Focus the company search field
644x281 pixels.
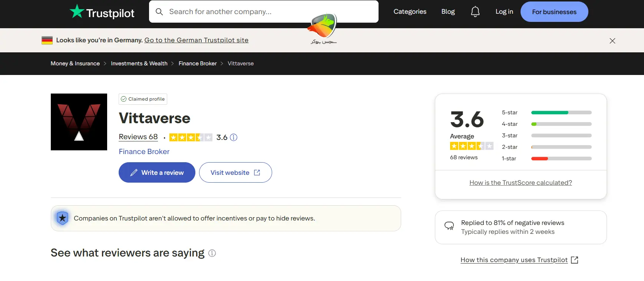click(264, 12)
